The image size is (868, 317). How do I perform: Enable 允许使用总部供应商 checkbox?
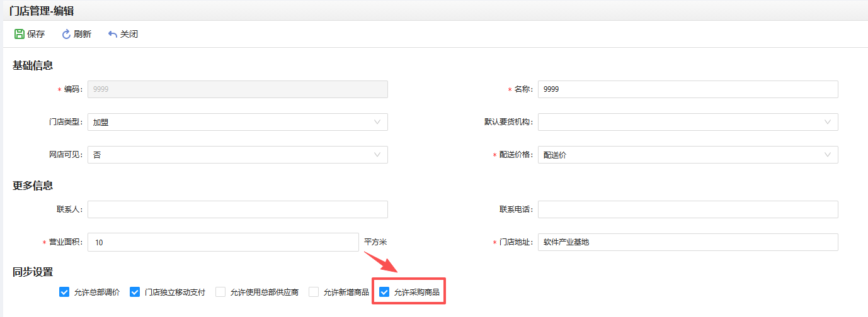coord(220,292)
